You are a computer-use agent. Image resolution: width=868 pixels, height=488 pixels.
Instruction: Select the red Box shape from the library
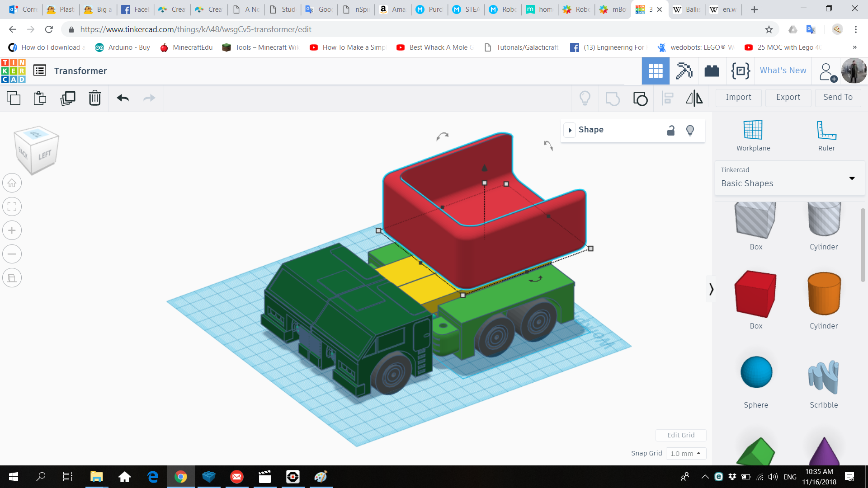(755, 294)
